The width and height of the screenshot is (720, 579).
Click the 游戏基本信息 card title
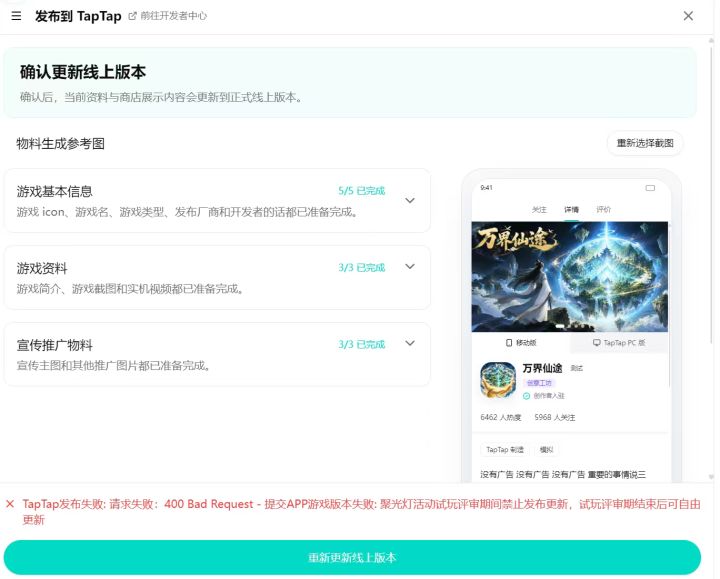tap(55, 191)
